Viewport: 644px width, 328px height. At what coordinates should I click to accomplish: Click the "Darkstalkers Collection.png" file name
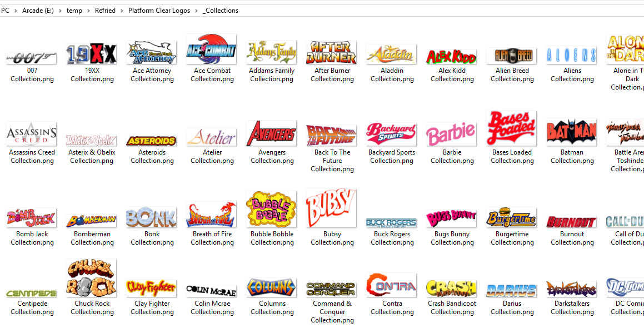point(572,307)
